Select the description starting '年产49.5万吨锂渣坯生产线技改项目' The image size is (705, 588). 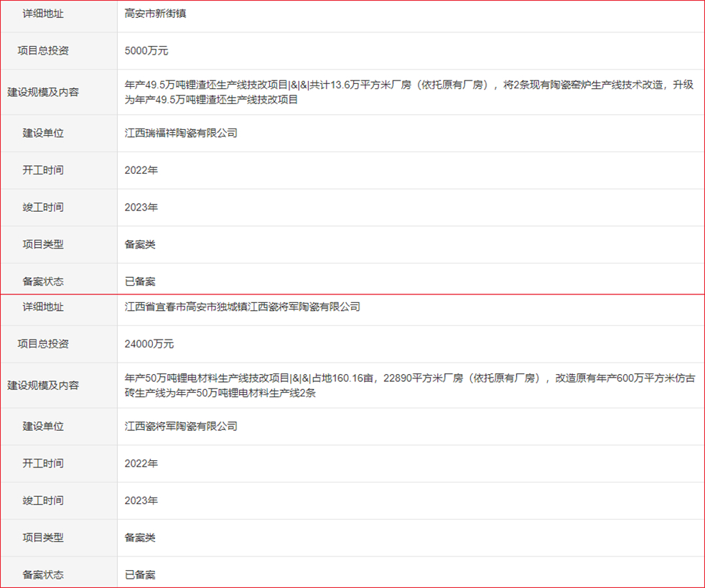pyautogui.click(x=409, y=92)
